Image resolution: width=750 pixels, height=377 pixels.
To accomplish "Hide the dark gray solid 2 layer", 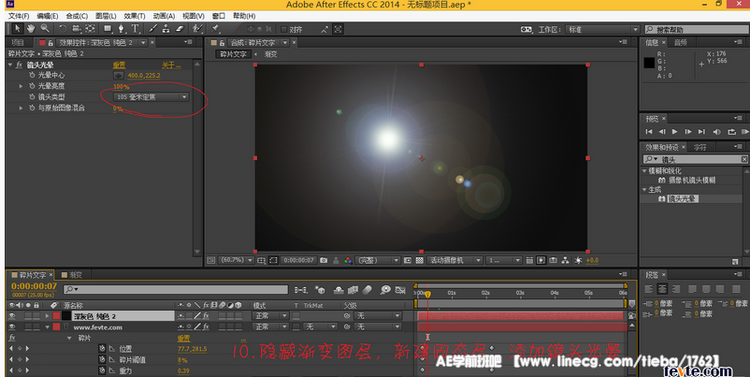I will point(12,316).
